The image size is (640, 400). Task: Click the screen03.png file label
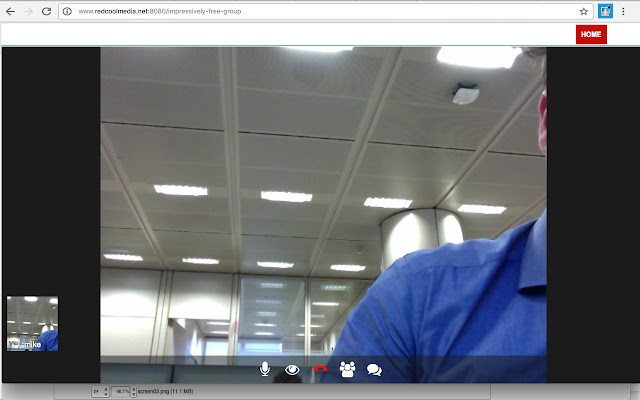pyautogui.click(x=165, y=391)
